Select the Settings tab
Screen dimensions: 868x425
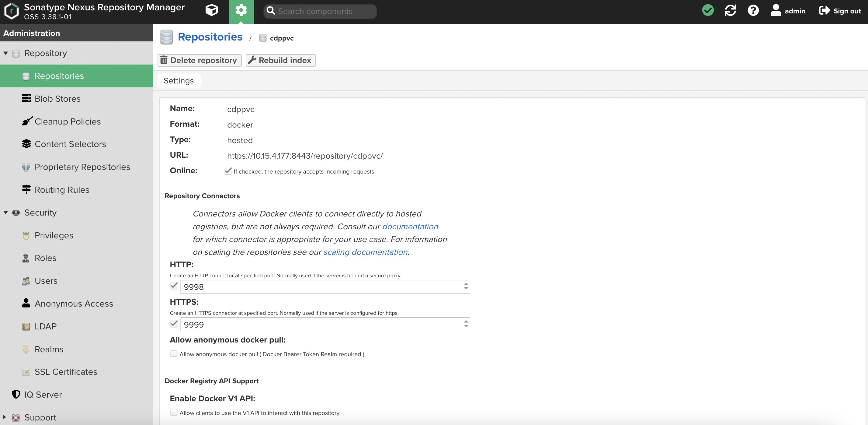point(179,81)
